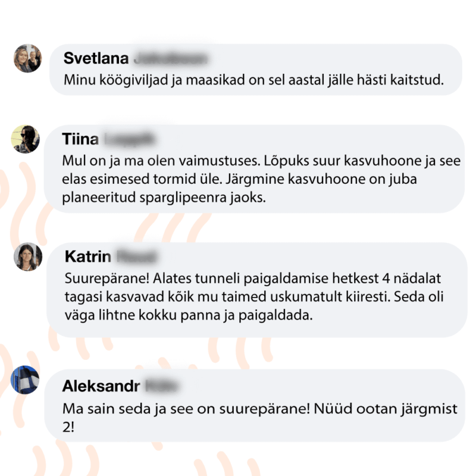This screenshot has height=476, width=476.
Task: Click Tiina's comment about suur kasvuhoone
Action: [x=261, y=179]
